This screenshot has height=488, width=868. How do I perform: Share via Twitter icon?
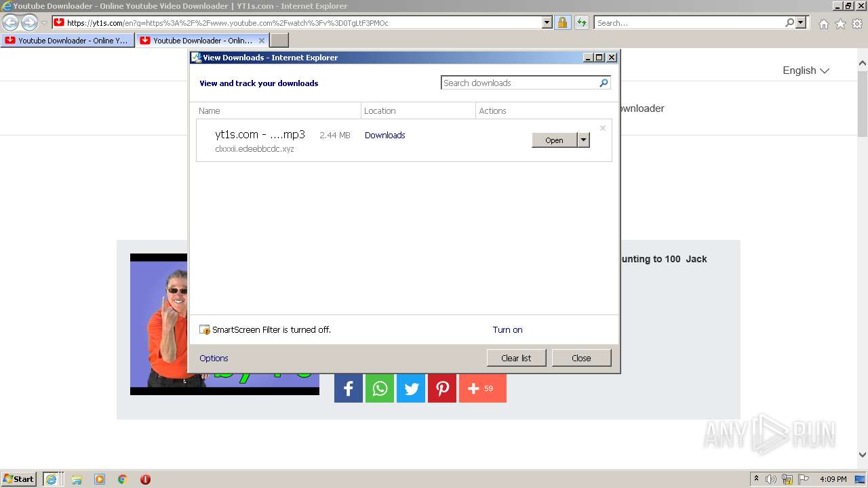[x=411, y=388]
